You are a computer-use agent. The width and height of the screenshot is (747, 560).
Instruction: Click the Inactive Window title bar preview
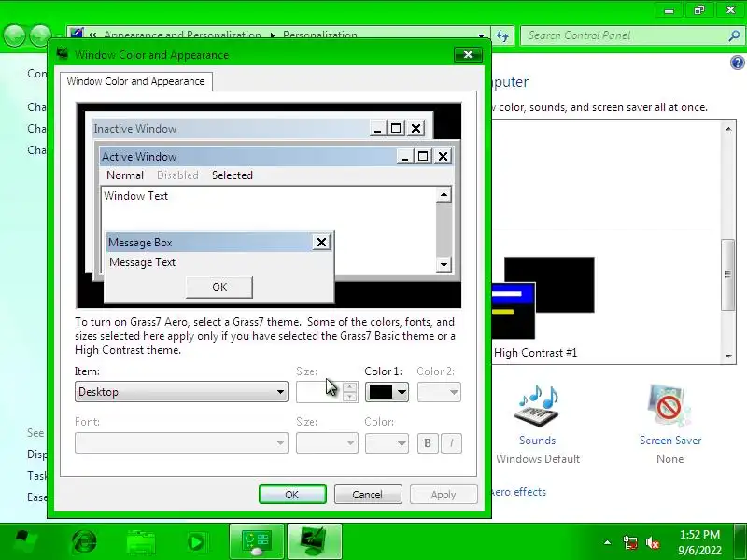click(231, 129)
